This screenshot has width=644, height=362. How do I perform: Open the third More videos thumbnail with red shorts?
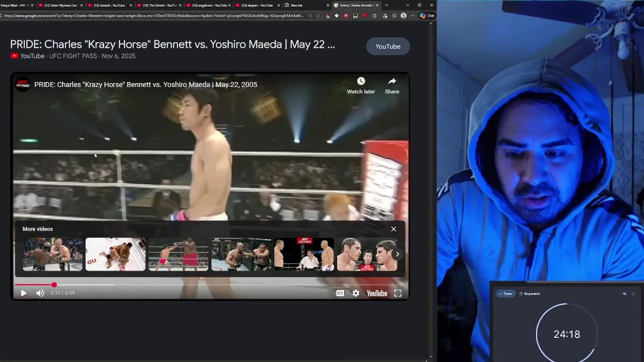tap(178, 254)
